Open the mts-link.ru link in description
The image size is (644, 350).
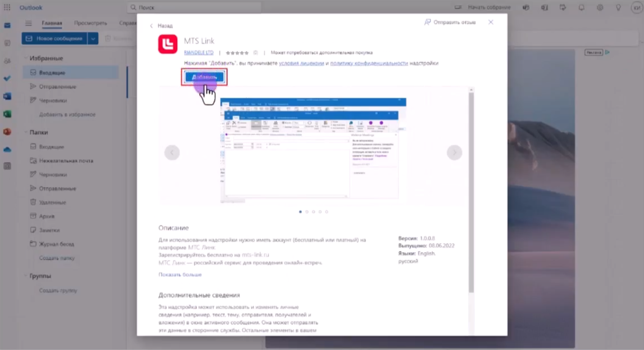click(255, 255)
